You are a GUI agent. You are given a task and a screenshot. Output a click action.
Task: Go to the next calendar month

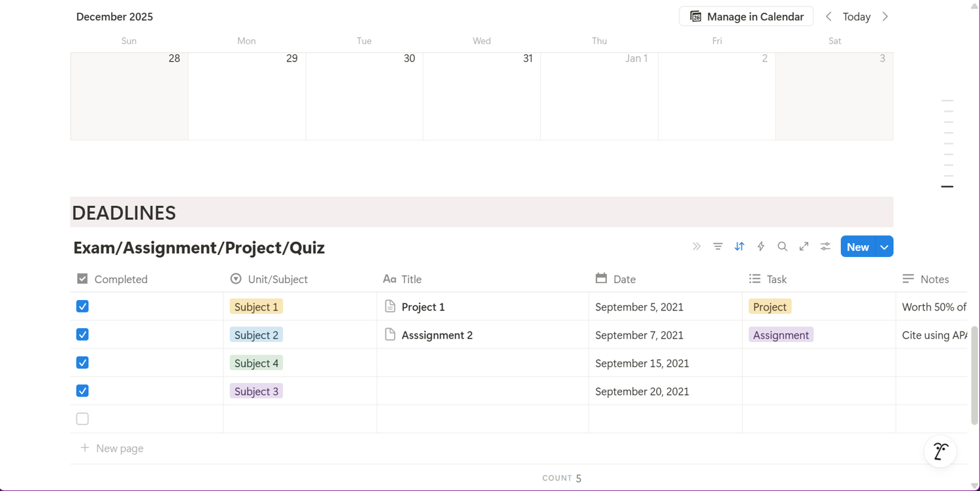[x=885, y=16]
